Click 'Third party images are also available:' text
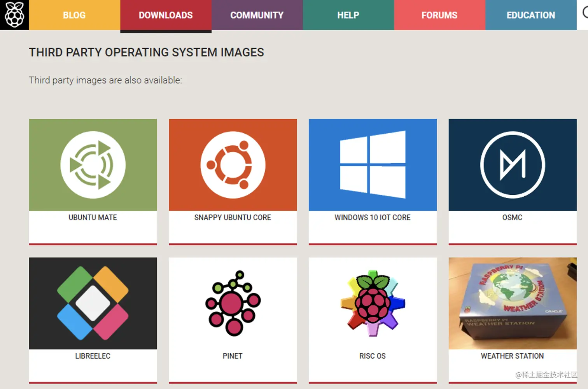This screenshot has height=389, width=588. 105,80
